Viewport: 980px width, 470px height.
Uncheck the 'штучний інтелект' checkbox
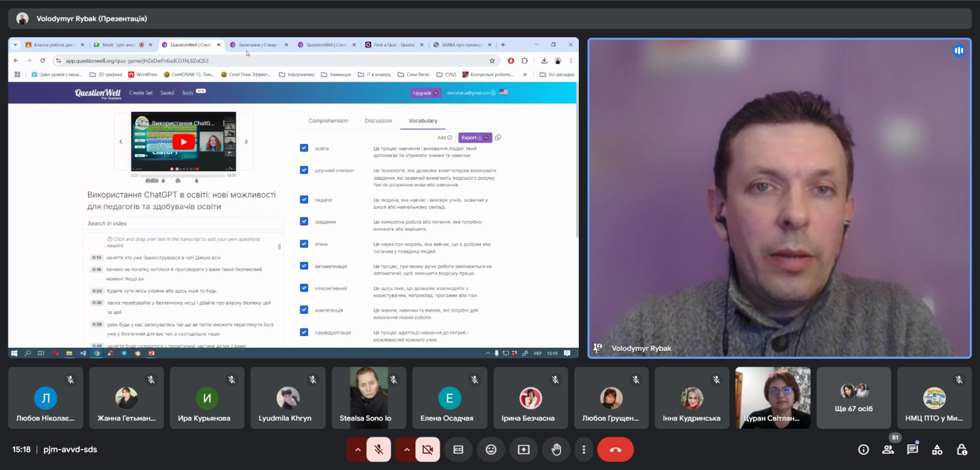[304, 170]
